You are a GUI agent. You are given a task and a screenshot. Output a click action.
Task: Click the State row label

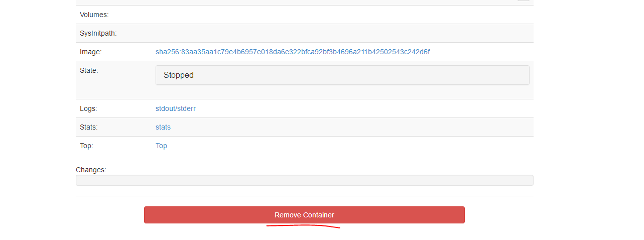click(89, 70)
